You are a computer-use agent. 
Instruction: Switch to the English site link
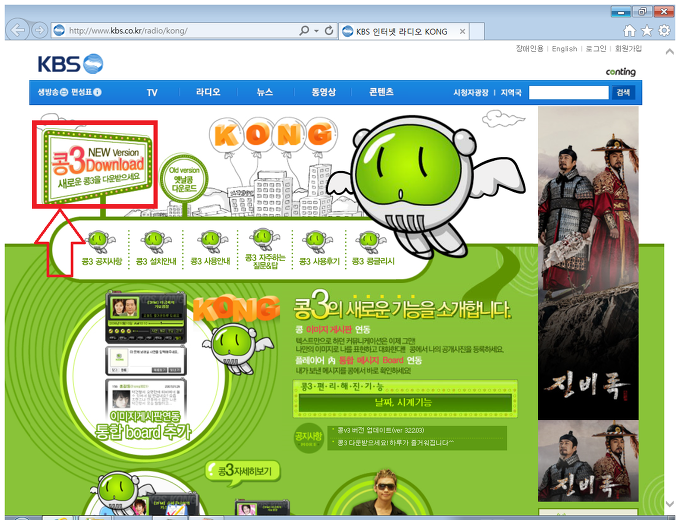click(564, 49)
